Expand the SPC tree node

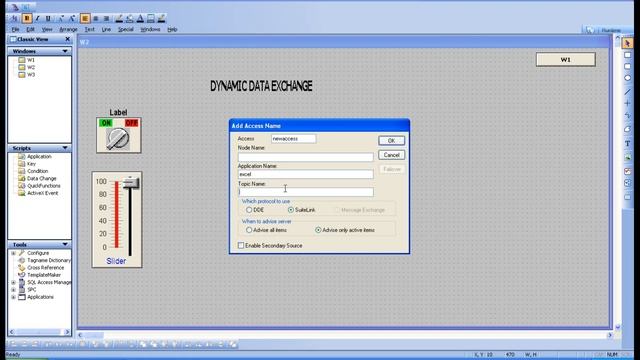13,289
